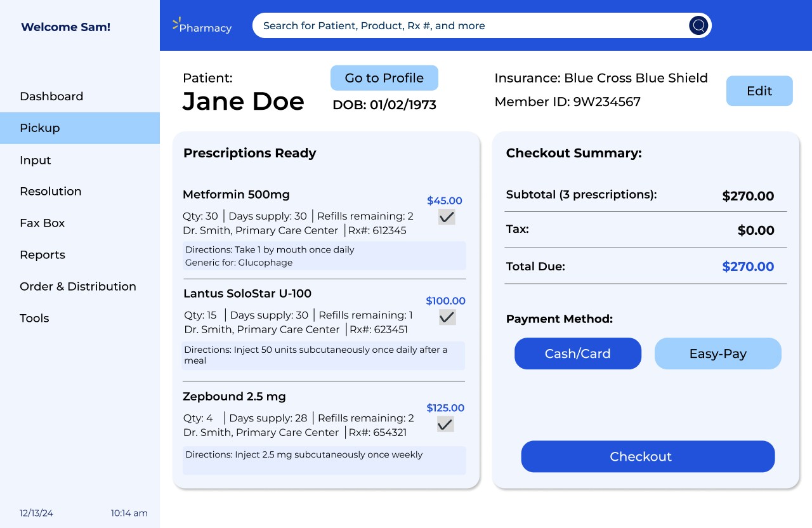Screen dimensions: 812x528
Task: Edit the Blue Cross Blue Shield insurance info
Action: tap(759, 91)
